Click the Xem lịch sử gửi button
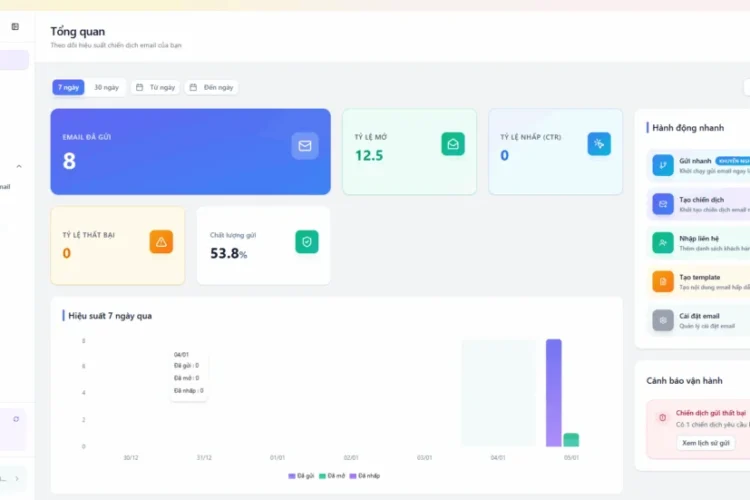Image resolution: width=750 pixels, height=500 pixels. pos(706,443)
